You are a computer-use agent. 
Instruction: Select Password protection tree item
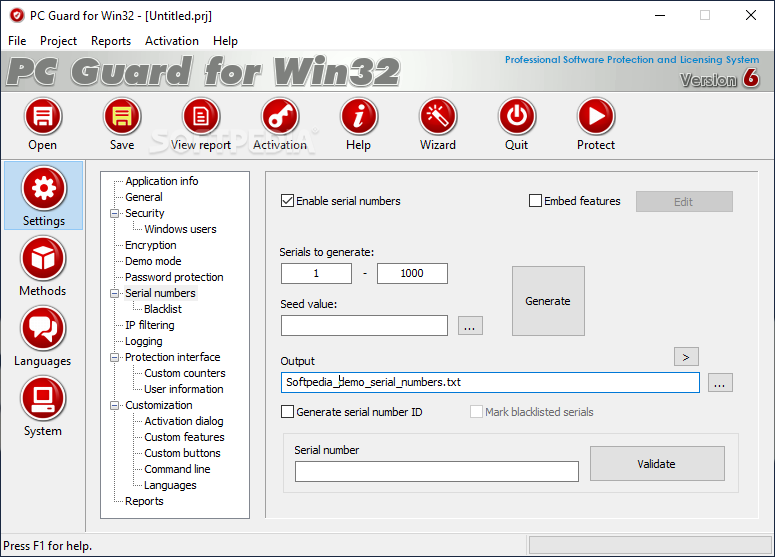(x=174, y=277)
